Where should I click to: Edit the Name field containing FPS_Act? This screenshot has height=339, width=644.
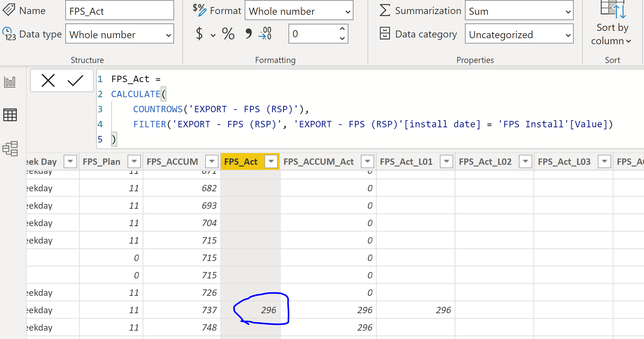click(119, 11)
